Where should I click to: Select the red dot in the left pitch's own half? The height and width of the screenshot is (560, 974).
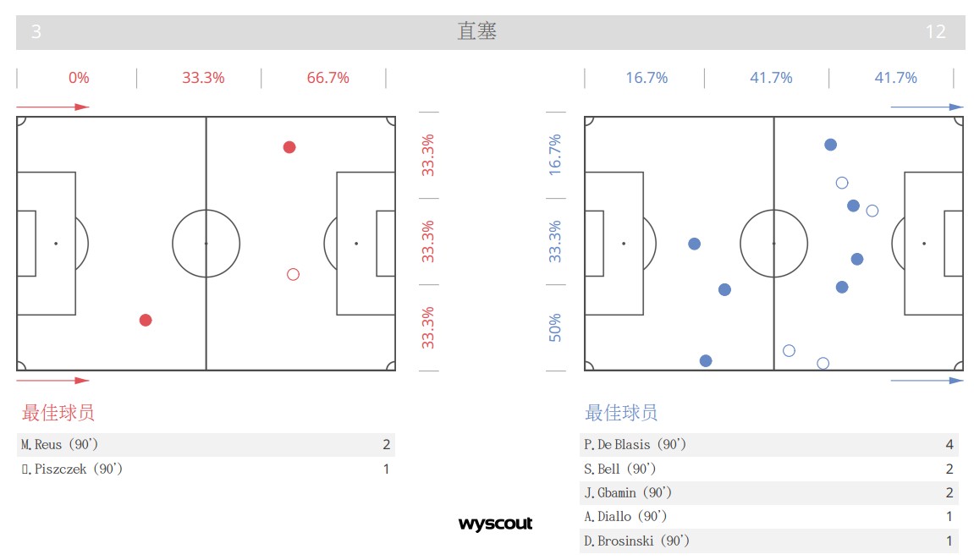(146, 320)
